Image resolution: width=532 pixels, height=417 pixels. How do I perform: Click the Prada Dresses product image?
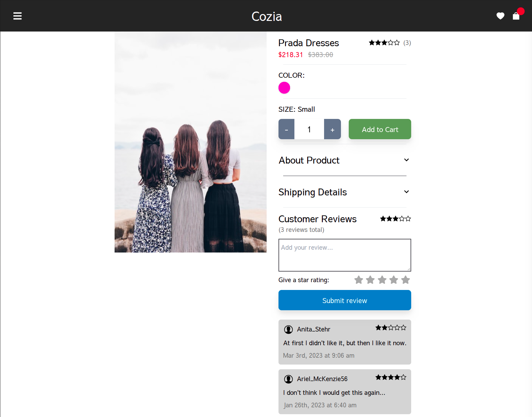190,142
